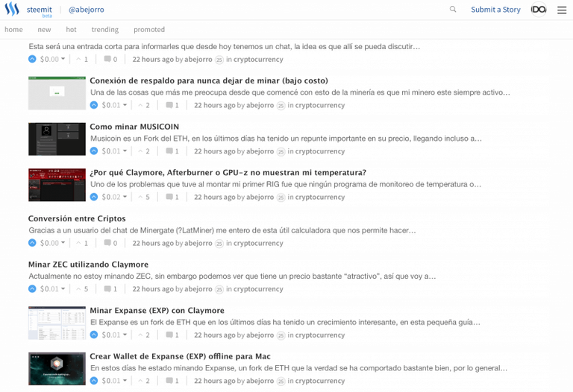
Task: Upvote the Conversión entre Criptos post
Action: (32, 243)
